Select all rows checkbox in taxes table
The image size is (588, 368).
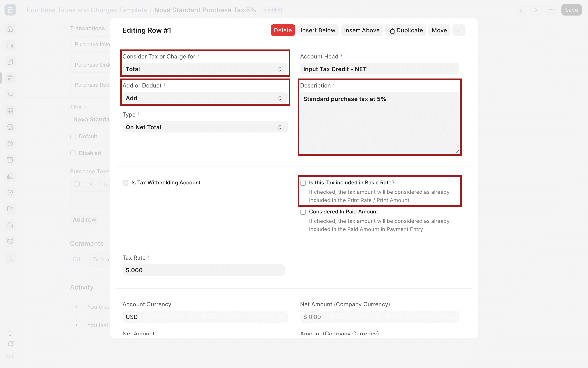click(x=77, y=184)
